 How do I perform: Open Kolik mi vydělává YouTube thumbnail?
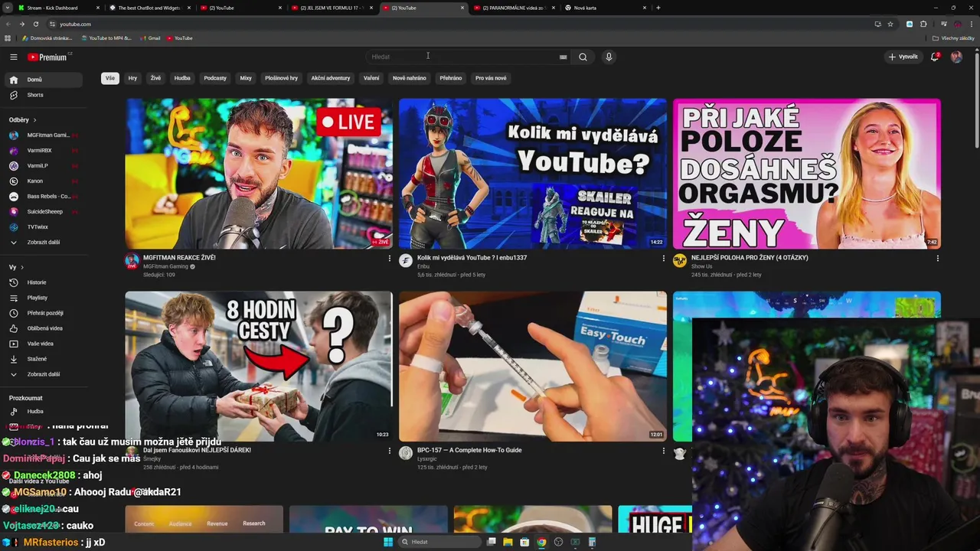pos(533,174)
